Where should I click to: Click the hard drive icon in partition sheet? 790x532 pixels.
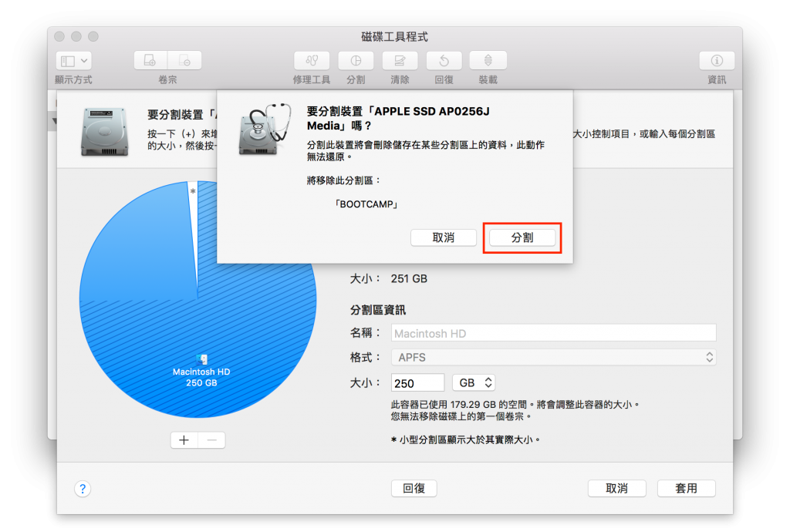(x=105, y=132)
